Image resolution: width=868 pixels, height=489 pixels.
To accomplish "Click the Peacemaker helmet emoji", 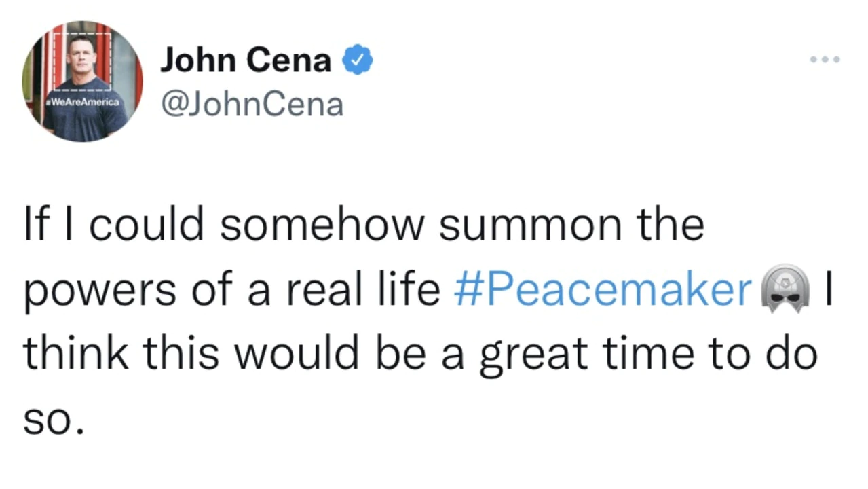I will [x=786, y=289].
